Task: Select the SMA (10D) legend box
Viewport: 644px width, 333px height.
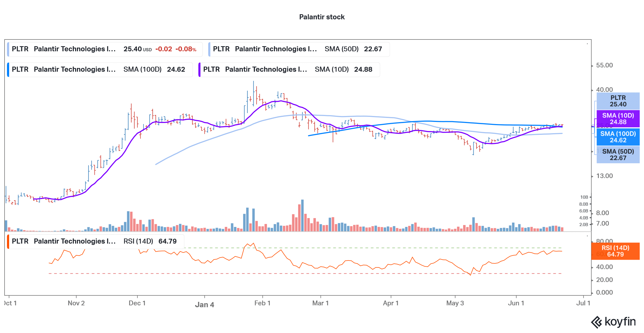Action: (x=289, y=70)
